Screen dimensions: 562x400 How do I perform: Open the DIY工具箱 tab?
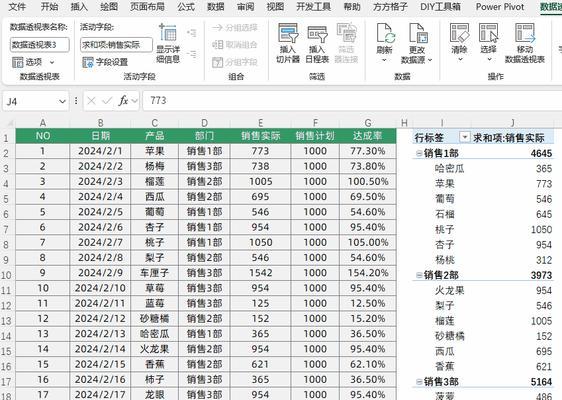pos(440,6)
